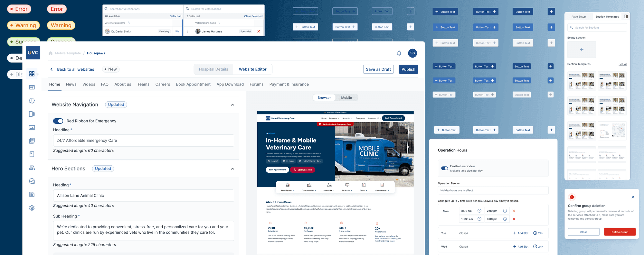The image size is (644, 255).
Task: Select the mobile device icon in the sidebar
Action: pyautogui.click(x=32, y=114)
